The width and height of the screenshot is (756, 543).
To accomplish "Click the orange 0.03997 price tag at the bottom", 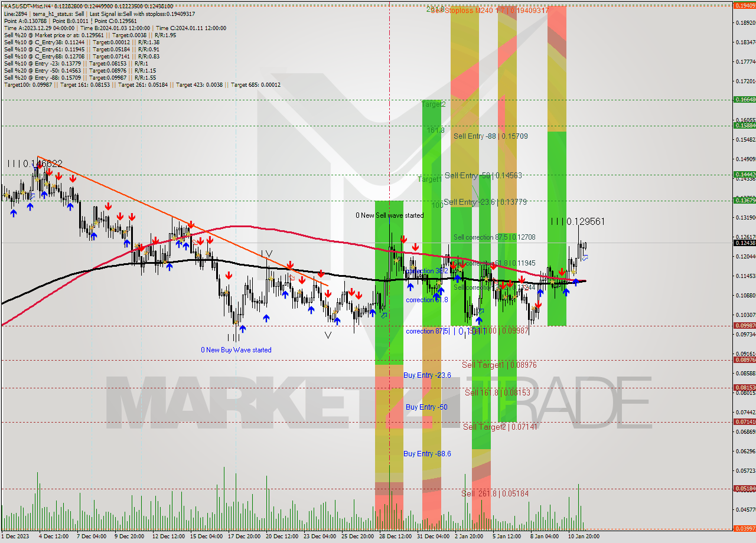I will click(744, 528).
